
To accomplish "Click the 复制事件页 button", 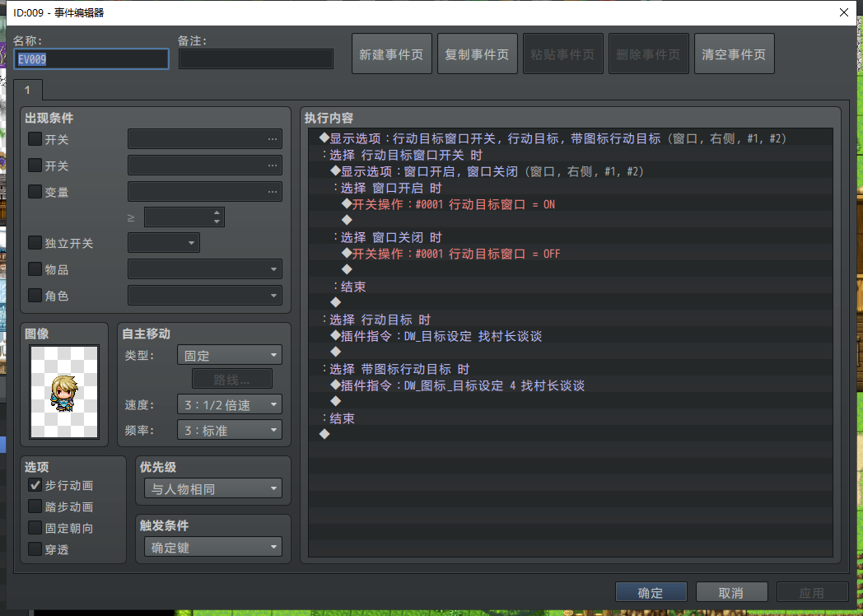I will tap(477, 54).
